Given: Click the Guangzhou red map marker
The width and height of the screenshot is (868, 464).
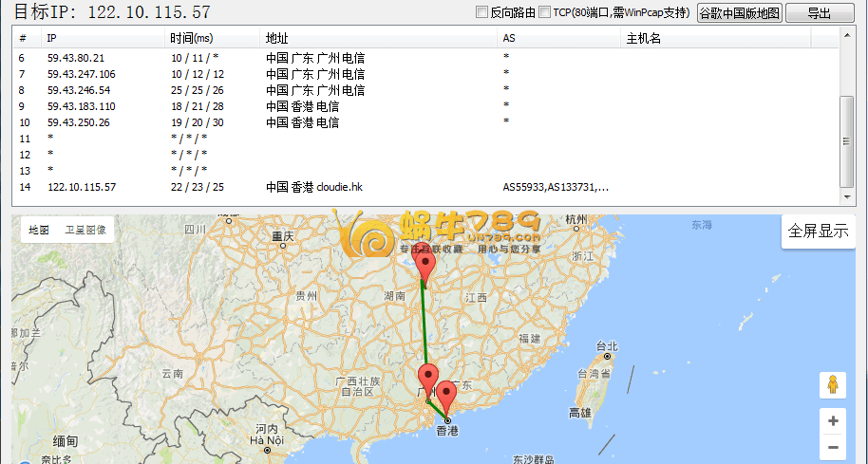Looking at the screenshot, I should click(428, 378).
